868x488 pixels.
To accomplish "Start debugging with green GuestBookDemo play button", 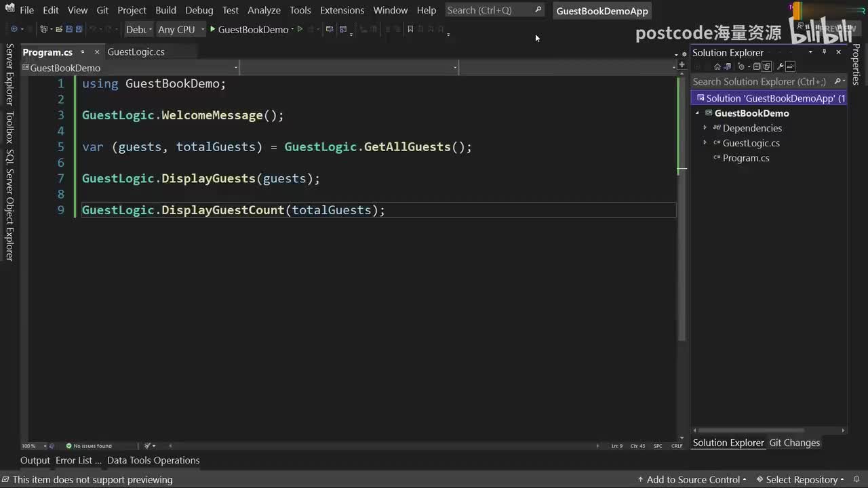I will [x=212, y=29].
